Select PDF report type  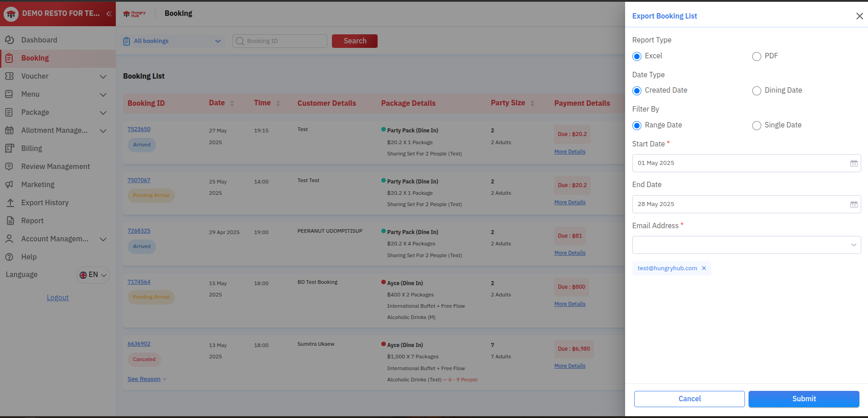tap(756, 56)
